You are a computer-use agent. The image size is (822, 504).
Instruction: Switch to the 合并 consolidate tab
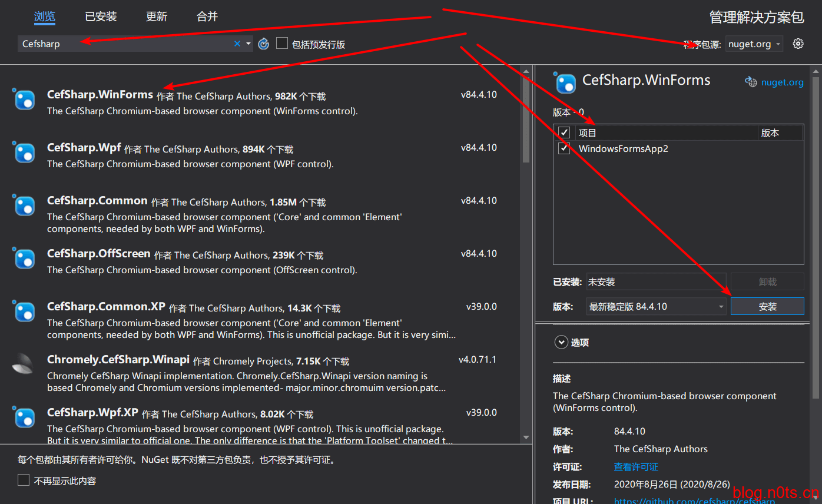207,16
